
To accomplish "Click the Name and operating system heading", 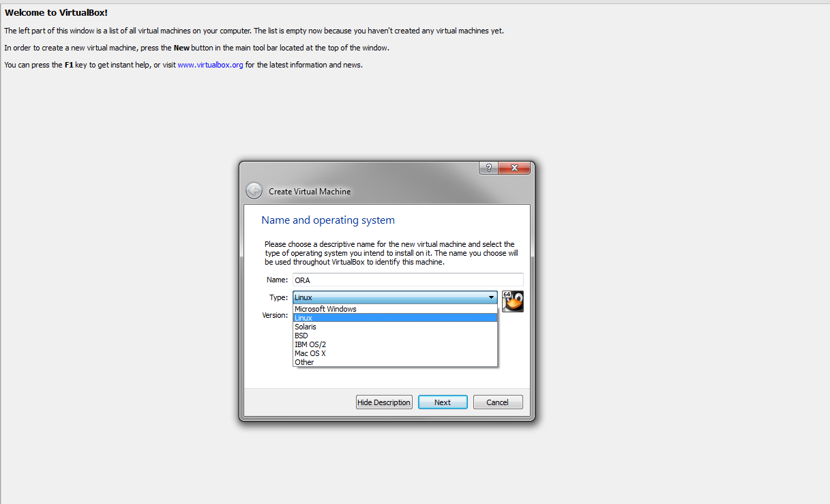I will click(x=328, y=220).
